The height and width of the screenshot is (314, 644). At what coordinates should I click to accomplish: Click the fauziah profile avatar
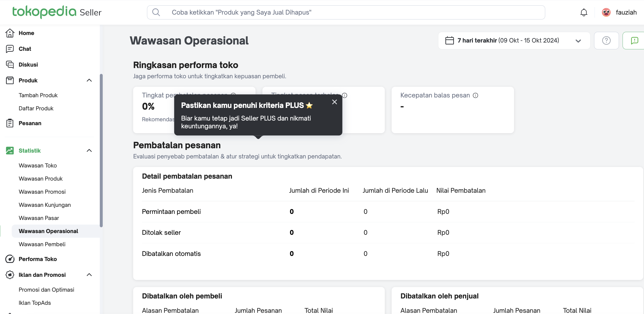point(606,12)
